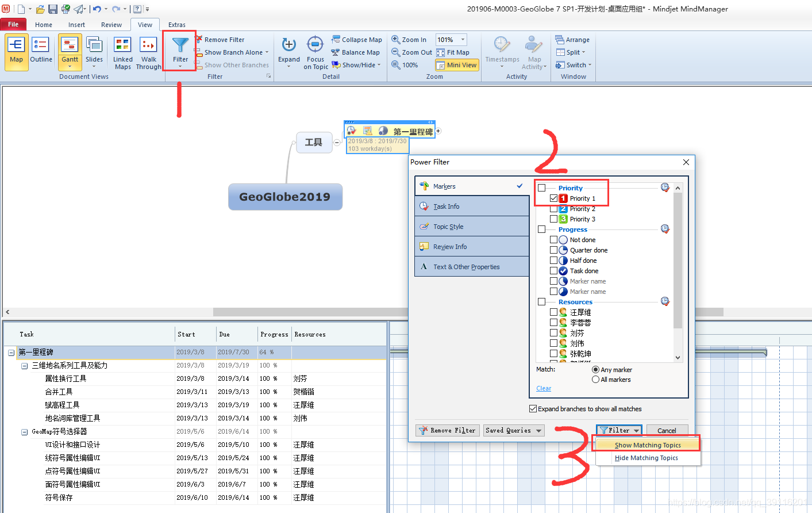Select the 工具 topic on map
This screenshot has height=513, width=812.
pos(314,142)
